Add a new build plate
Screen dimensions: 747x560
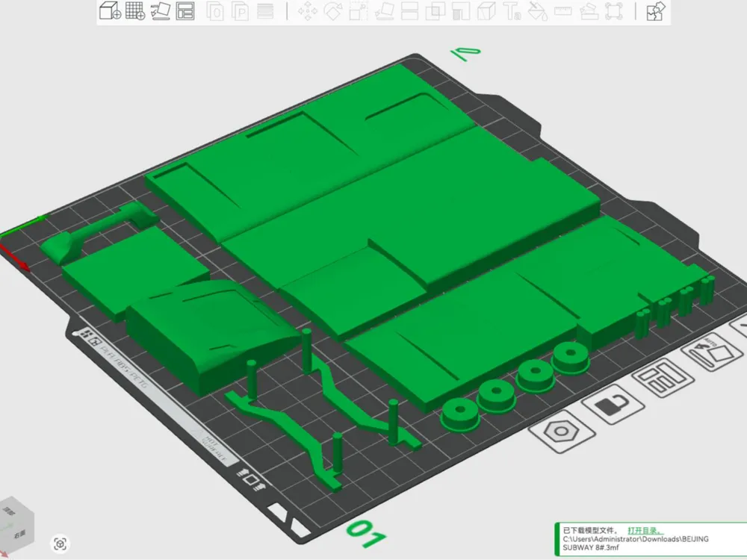pyautogui.click(x=134, y=10)
